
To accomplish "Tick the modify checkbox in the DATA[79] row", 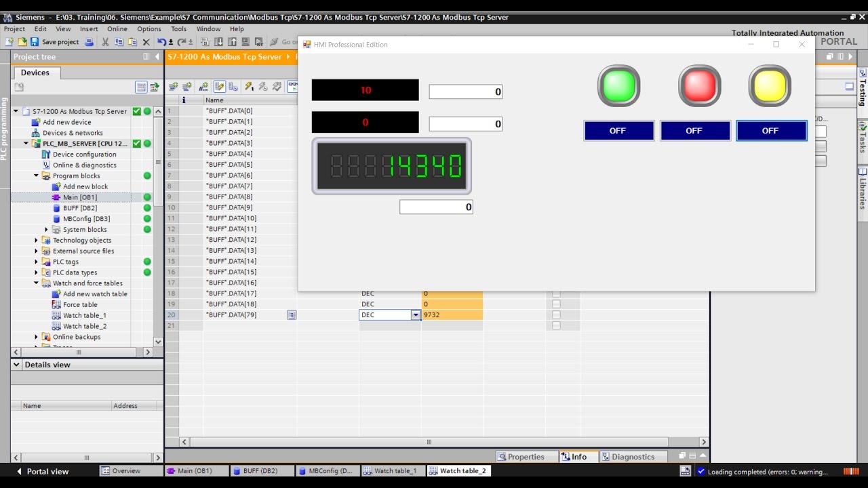I will point(556,315).
